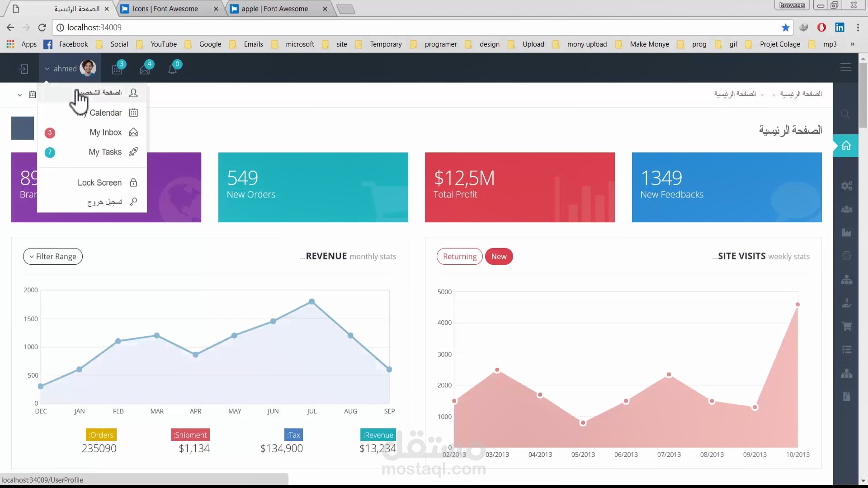Toggle the New visitors filter

tap(499, 257)
